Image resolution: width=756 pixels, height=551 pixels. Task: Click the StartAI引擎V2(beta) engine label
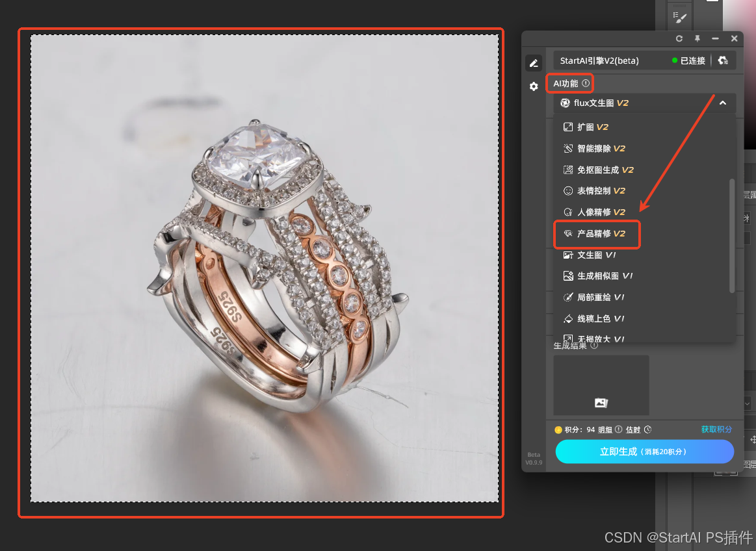point(599,60)
